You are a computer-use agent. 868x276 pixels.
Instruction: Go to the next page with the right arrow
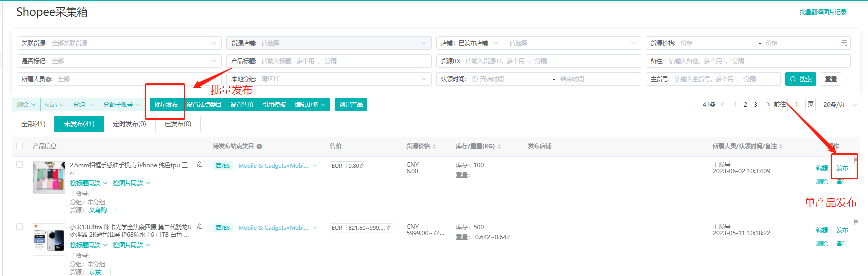coord(768,104)
